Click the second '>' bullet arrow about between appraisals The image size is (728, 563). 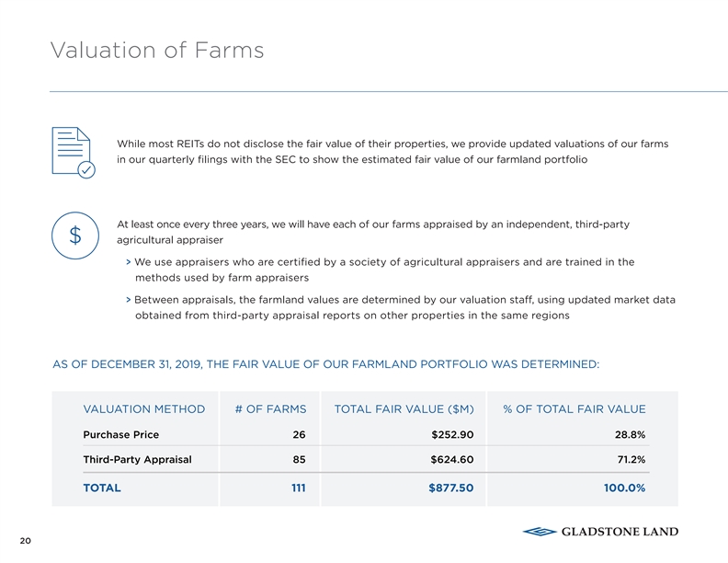point(127,300)
